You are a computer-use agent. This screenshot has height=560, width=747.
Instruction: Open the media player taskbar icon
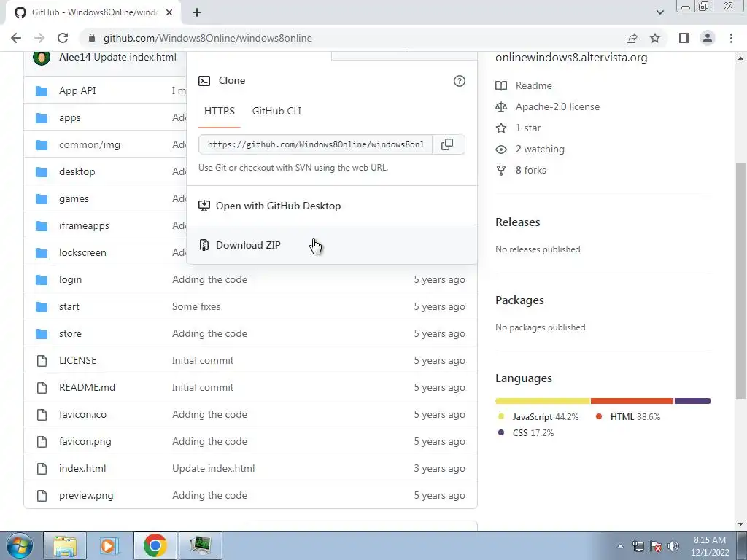point(109,546)
